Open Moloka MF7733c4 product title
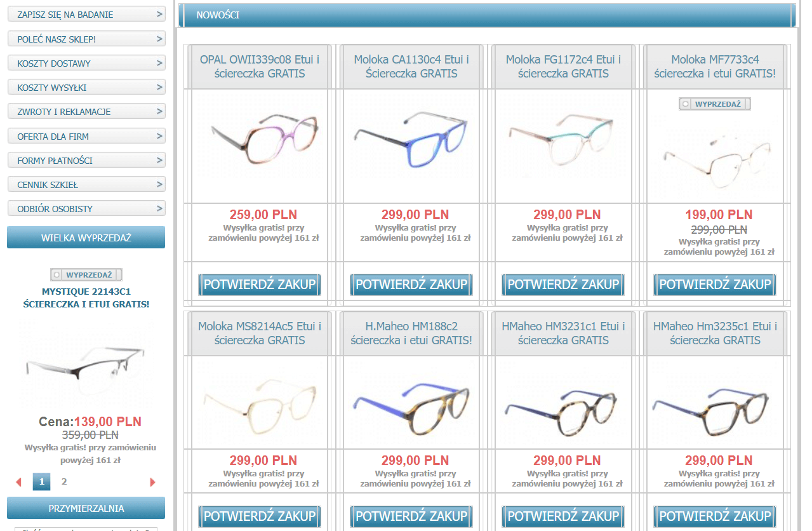 pyautogui.click(x=715, y=67)
